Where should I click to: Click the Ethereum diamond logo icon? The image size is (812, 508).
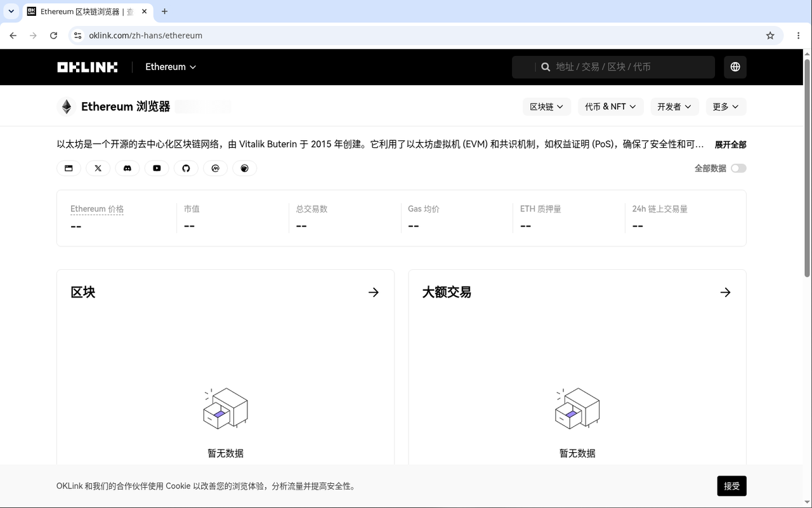point(66,107)
